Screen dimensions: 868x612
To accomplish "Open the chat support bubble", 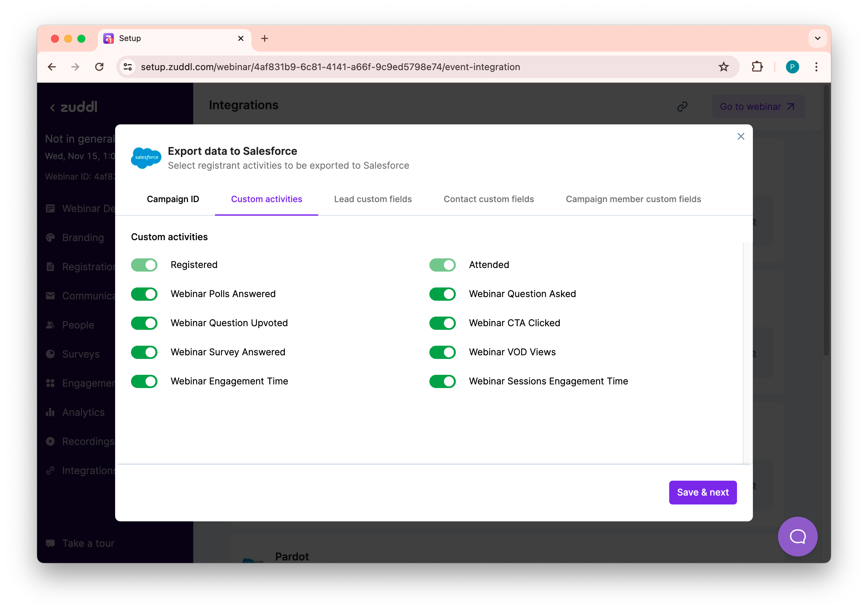I will pyautogui.click(x=797, y=536).
